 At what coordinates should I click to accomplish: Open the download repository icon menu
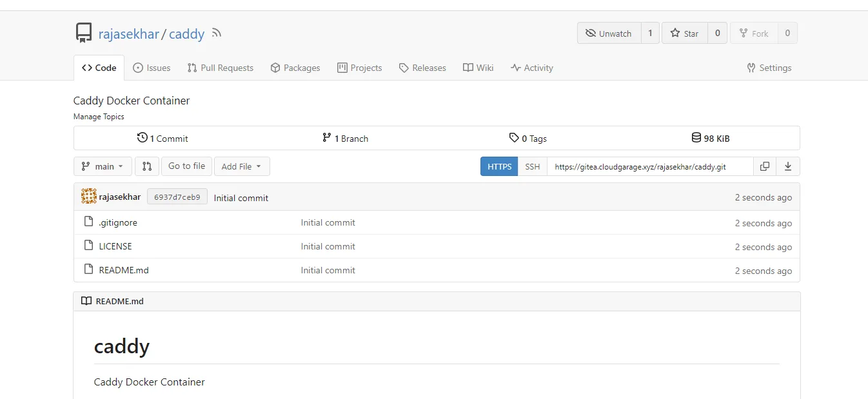787,166
